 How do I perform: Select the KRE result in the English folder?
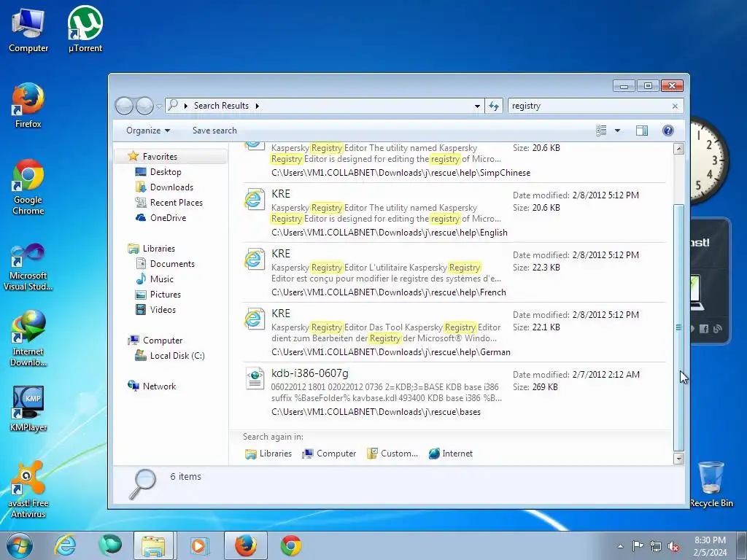coord(454,213)
